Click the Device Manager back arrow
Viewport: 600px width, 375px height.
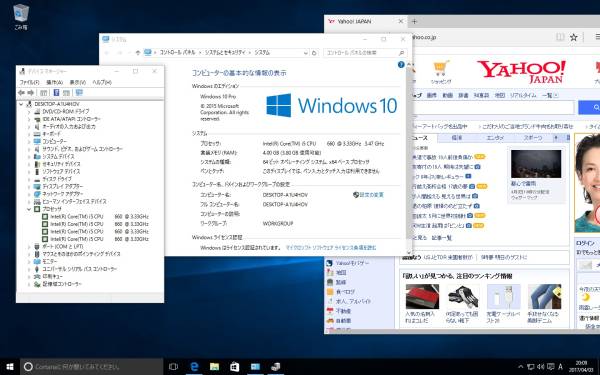point(21,93)
